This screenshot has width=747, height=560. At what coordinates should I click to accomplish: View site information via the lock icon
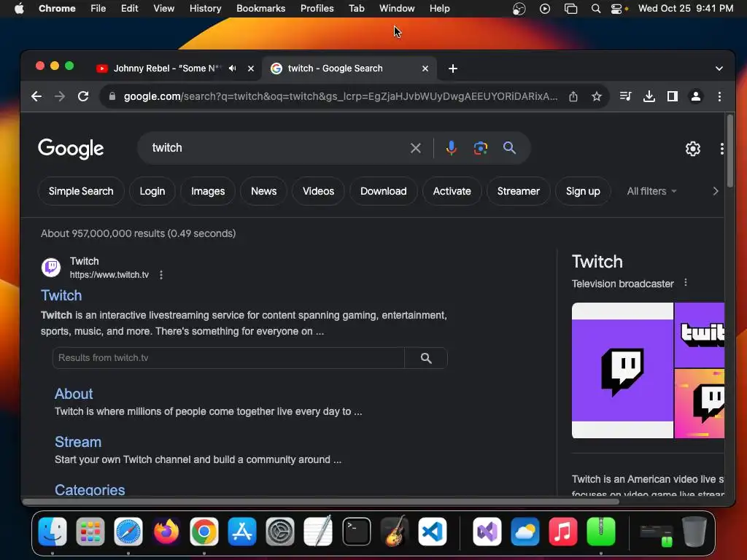112,96
